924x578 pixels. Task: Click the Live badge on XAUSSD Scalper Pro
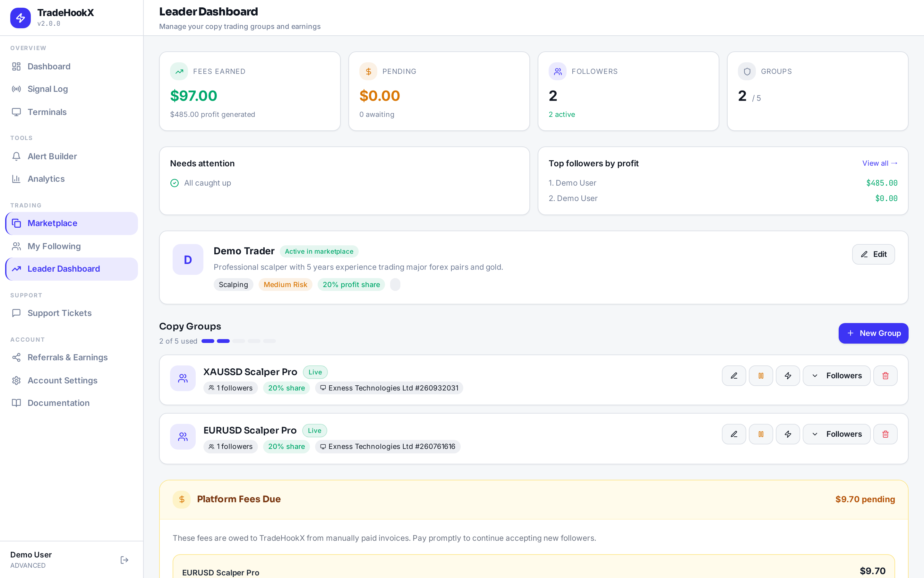click(x=315, y=372)
